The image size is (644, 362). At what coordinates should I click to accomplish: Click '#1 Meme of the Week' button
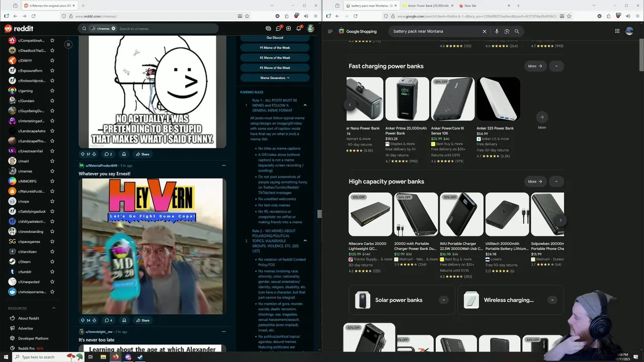coord(275,47)
